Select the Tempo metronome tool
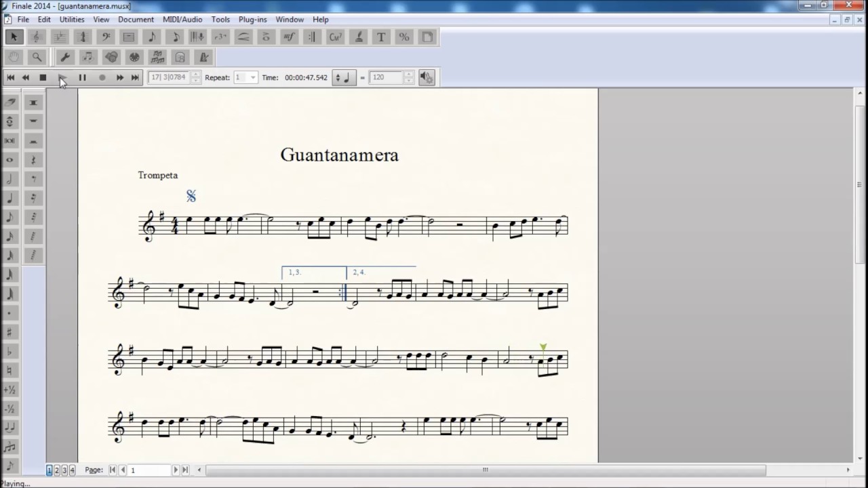 [x=203, y=57]
